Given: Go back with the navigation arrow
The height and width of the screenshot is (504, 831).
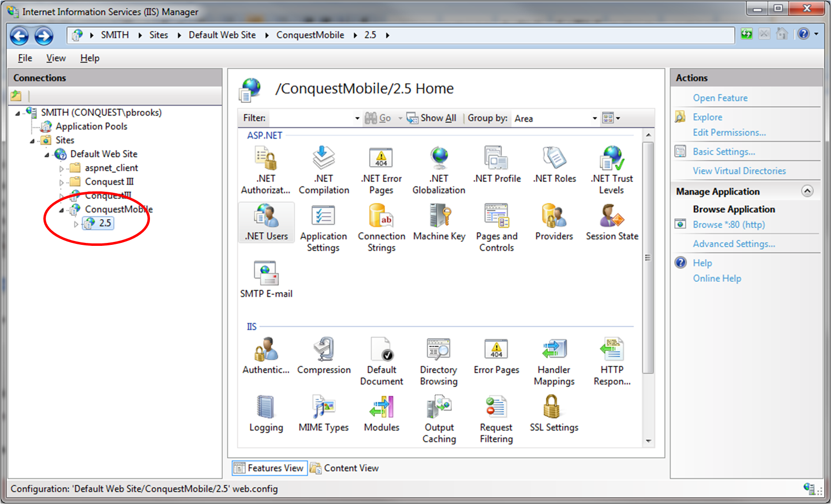Looking at the screenshot, I should point(19,35).
